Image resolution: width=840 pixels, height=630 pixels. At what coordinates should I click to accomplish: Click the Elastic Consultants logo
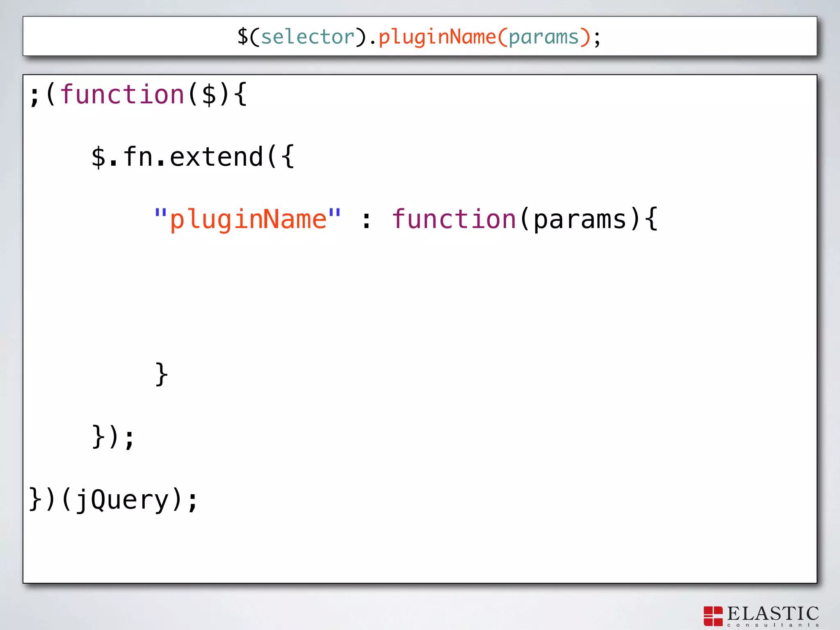click(x=761, y=616)
